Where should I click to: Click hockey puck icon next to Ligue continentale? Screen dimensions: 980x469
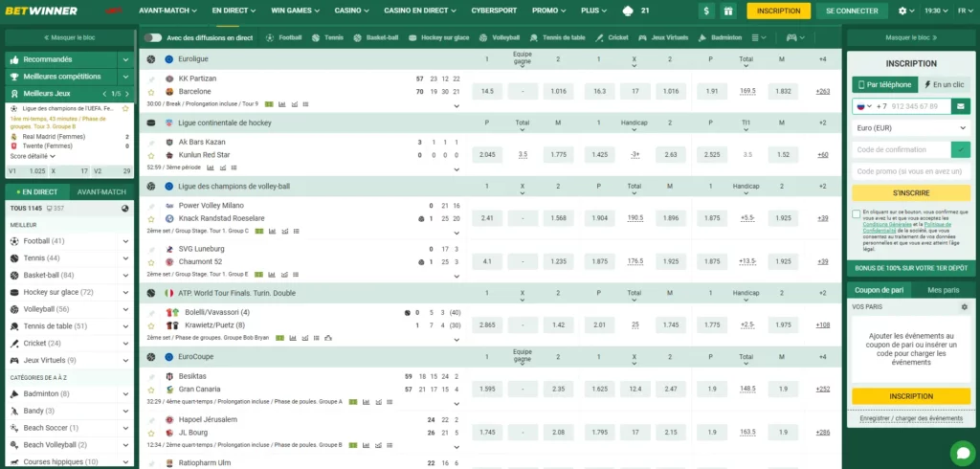(150, 123)
